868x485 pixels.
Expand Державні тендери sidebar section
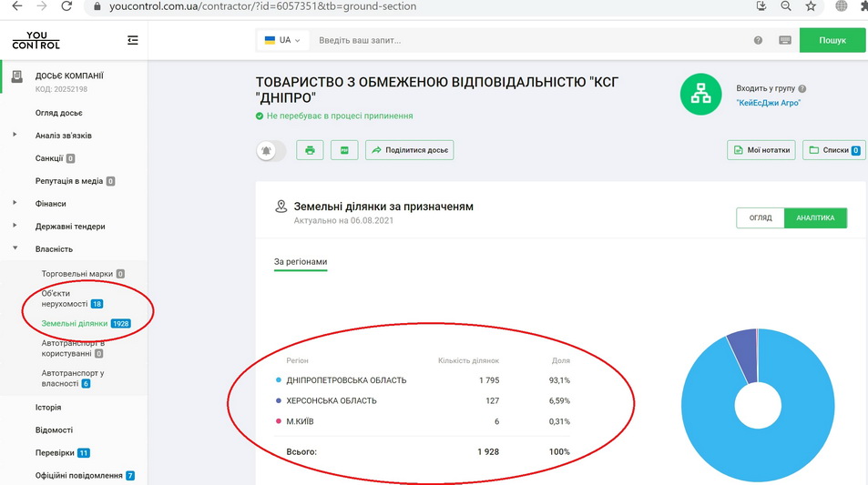(x=15, y=225)
